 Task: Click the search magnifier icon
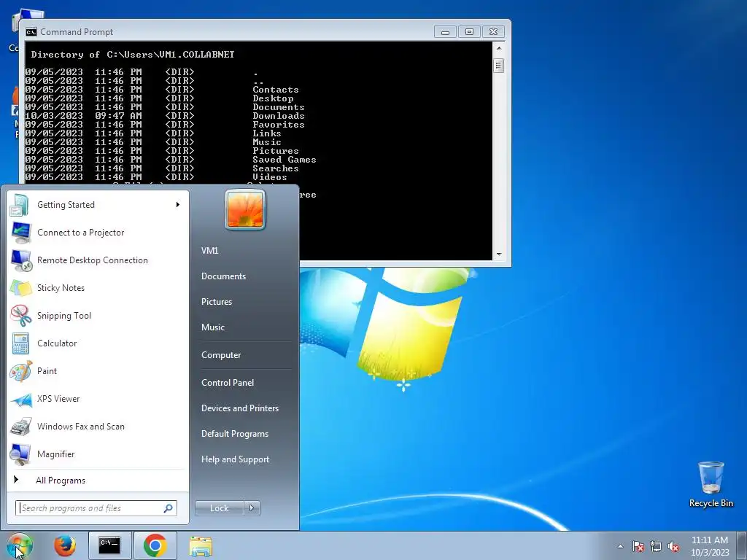(x=169, y=508)
